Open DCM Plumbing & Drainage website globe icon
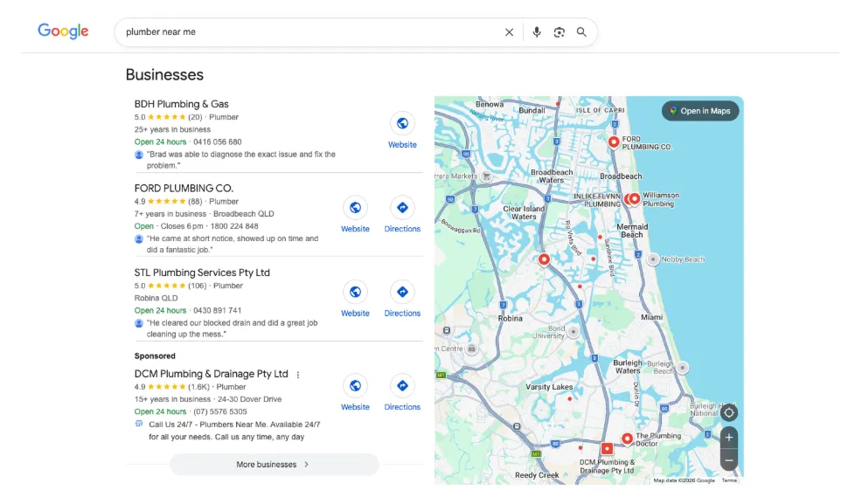862x504 pixels. click(x=355, y=386)
